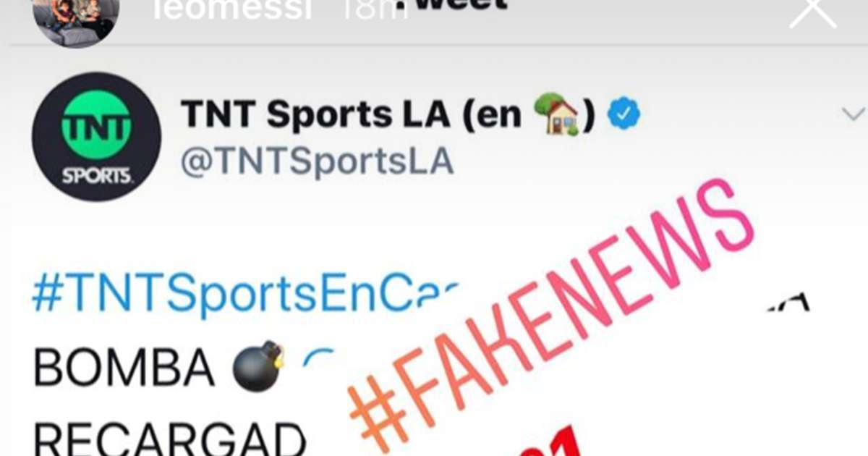Expand the tweet options chevron
868x456 pixels.
854,114
